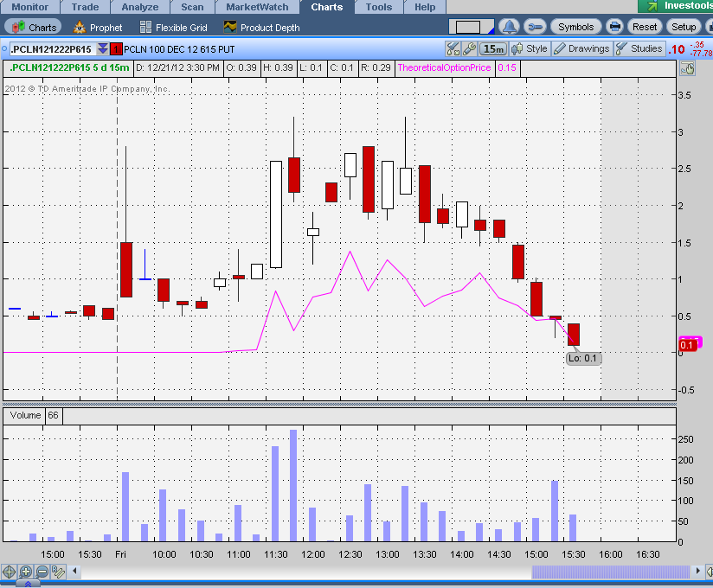Open the Style dropdown menu
Viewport: 713px width, 588px height.
530,48
